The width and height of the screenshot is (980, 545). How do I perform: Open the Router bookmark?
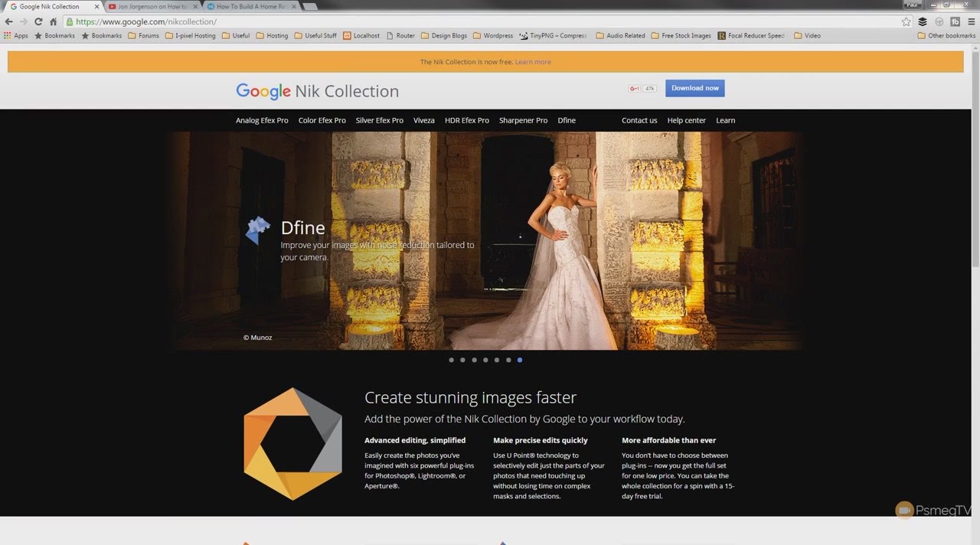click(x=400, y=35)
